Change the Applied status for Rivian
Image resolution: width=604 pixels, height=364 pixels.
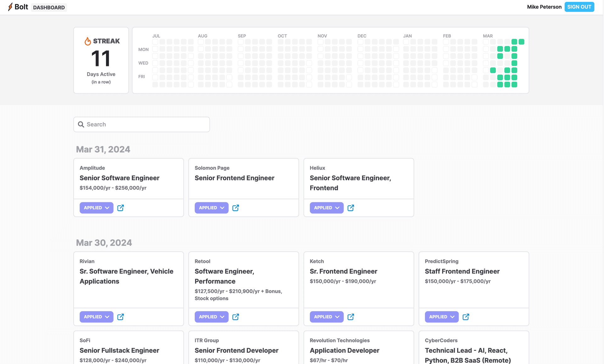click(96, 317)
